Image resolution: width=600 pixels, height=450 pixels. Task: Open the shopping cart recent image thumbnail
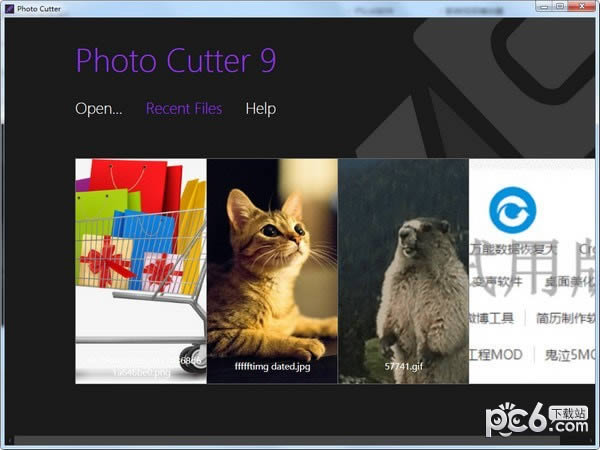tap(141, 271)
